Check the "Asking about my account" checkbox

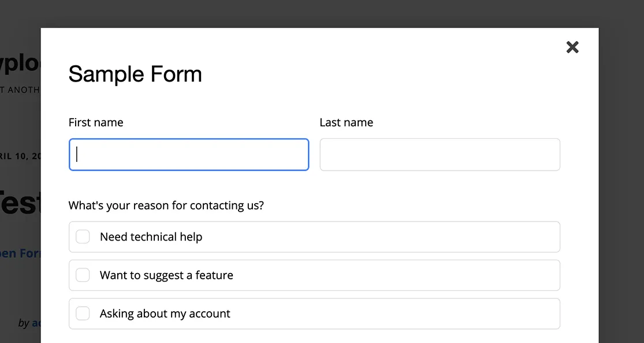83,313
